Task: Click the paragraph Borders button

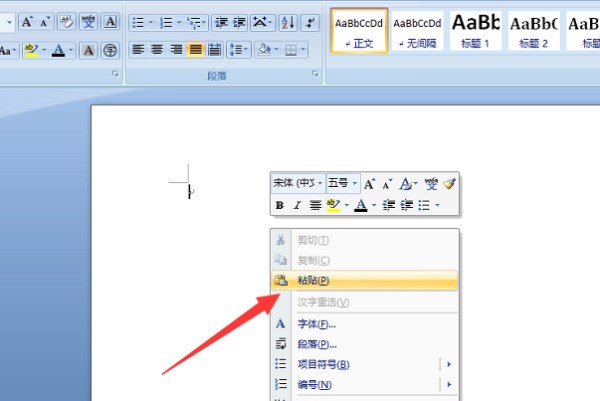Action: (x=291, y=50)
